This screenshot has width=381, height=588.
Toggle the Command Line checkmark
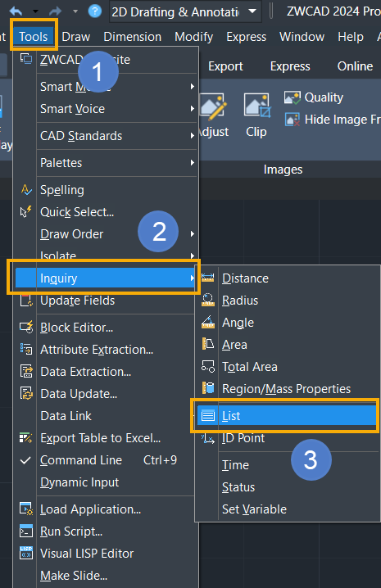25,460
